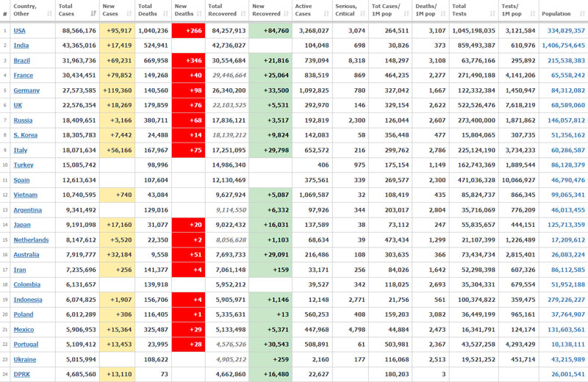The height and width of the screenshot is (382, 588).
Task: Open the Russia country link
Action: pos(23,120)
